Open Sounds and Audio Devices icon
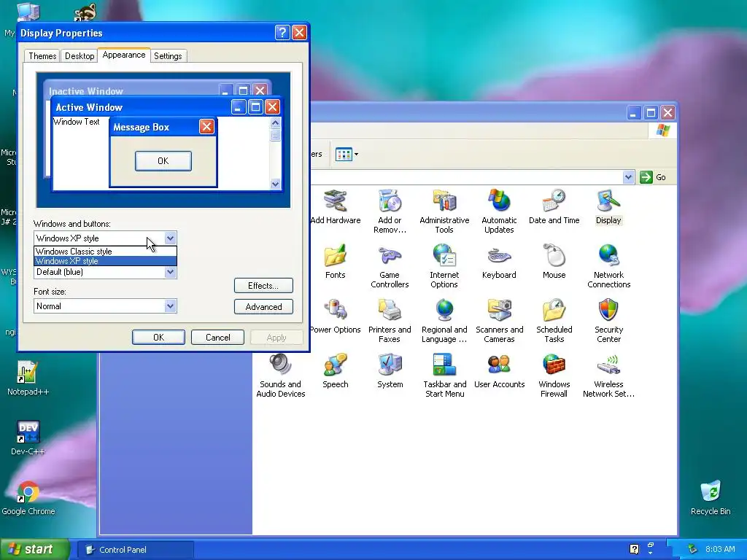747x560 pixels. click(281, 376)
